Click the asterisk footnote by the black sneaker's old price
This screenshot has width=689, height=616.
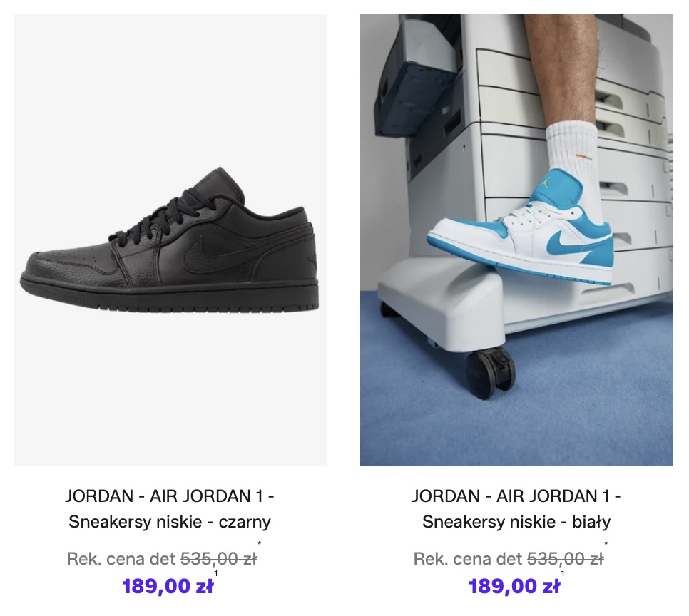[x=259, y=544]
